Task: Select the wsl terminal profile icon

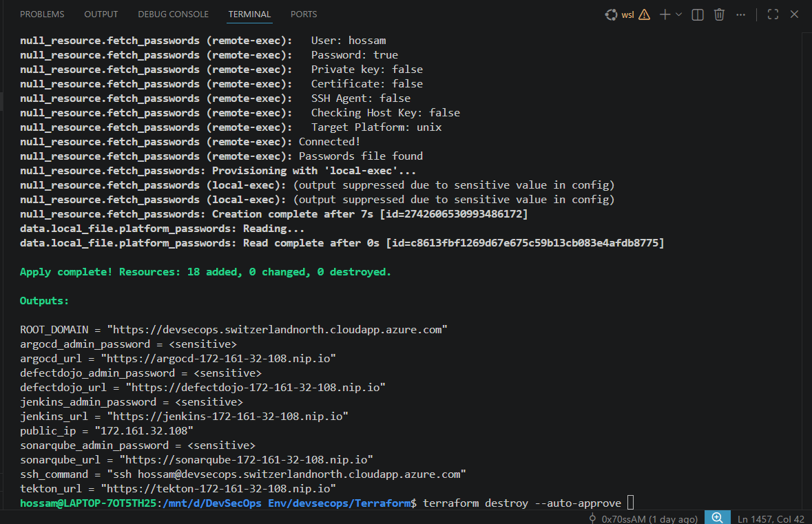Action: pyautogui.click(x=610, y=14)
